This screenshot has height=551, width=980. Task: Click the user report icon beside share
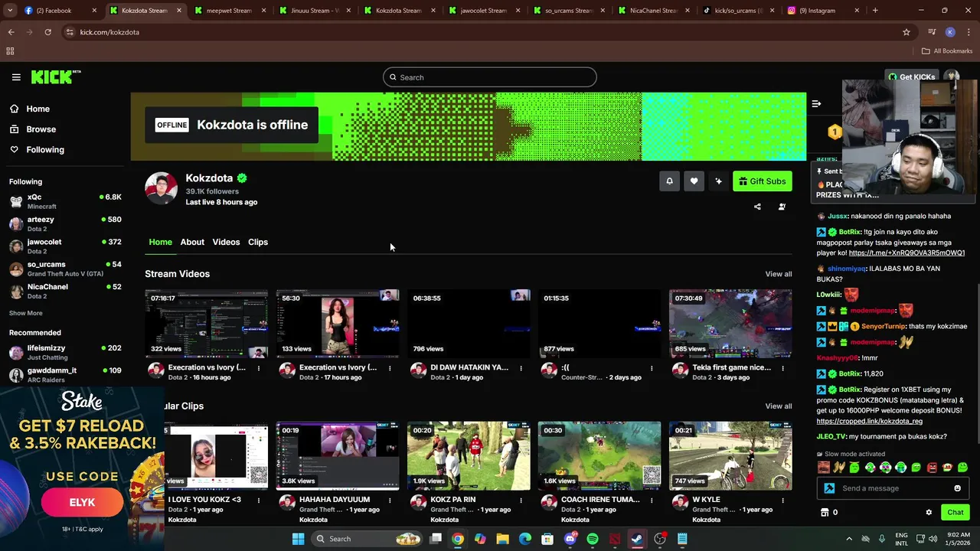pyautogui.click(x=782, y=207)
